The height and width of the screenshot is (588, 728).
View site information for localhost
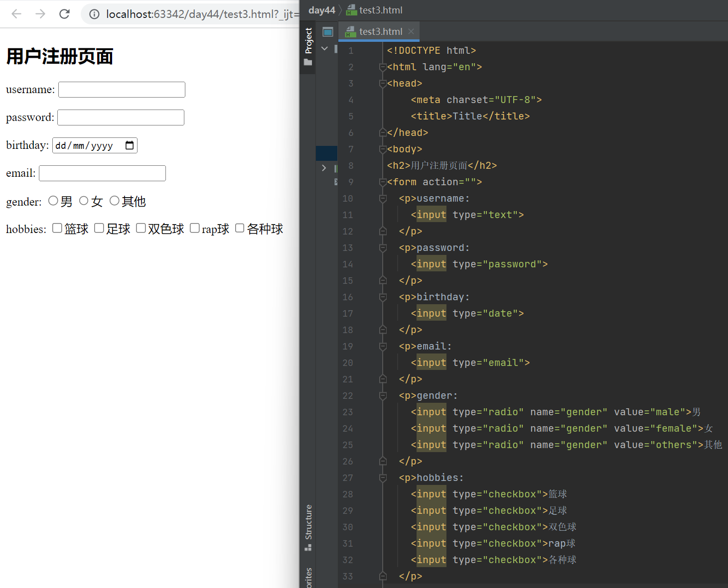pos(94,14)
